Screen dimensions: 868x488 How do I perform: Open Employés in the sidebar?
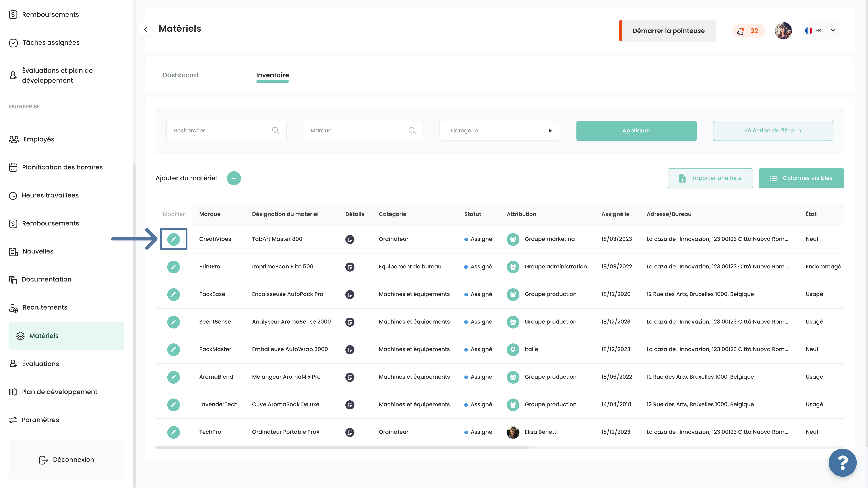click(39, 139)
